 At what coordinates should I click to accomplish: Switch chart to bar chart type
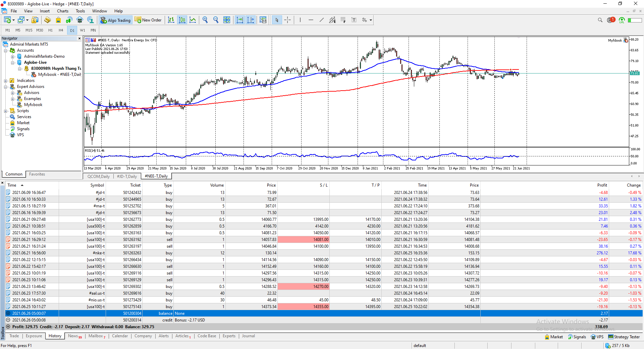click(x=171, y=20)
